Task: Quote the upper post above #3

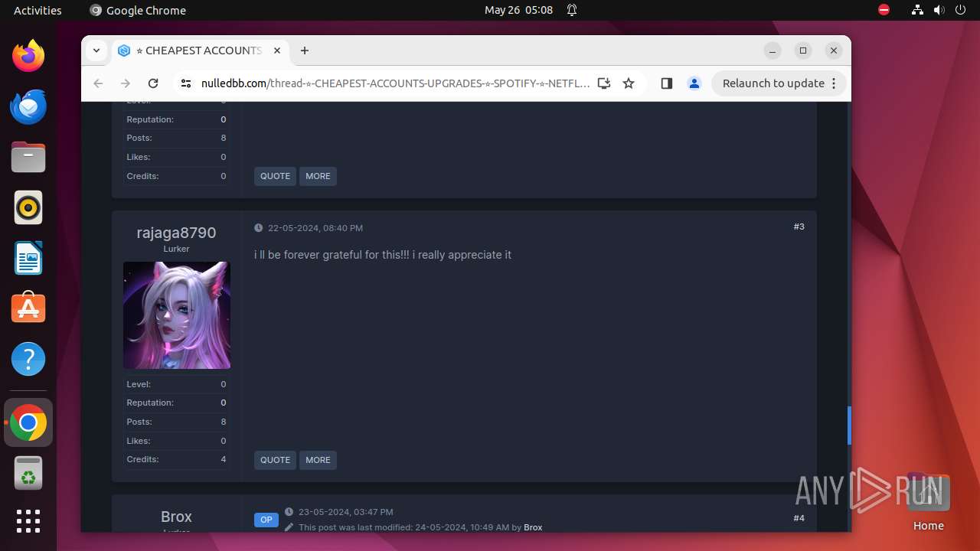Action: (275, 176)
